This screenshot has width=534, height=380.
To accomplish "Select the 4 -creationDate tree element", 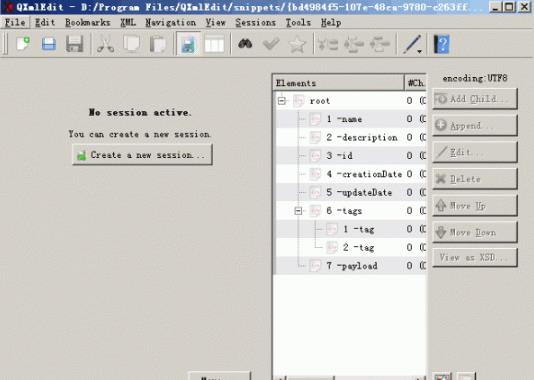I will click(364, 174).
